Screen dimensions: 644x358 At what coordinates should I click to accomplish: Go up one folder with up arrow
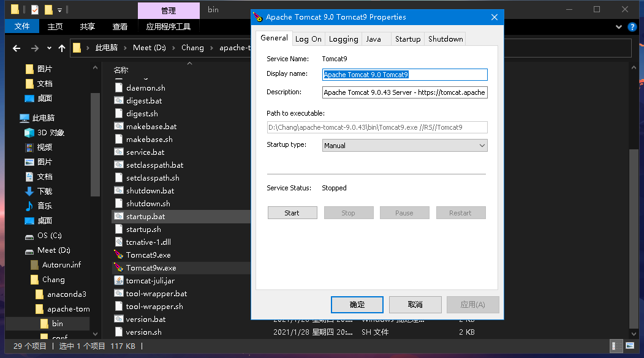(62, 48)
